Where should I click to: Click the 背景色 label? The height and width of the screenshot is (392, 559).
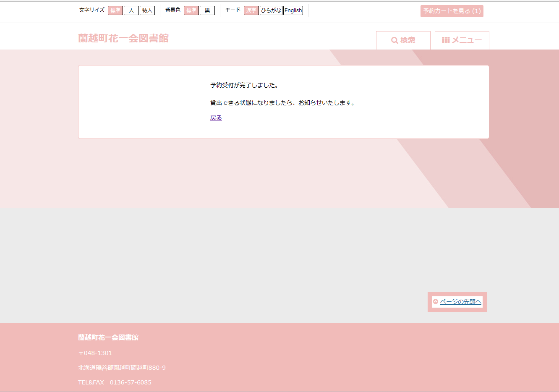[x=173, y=10]
